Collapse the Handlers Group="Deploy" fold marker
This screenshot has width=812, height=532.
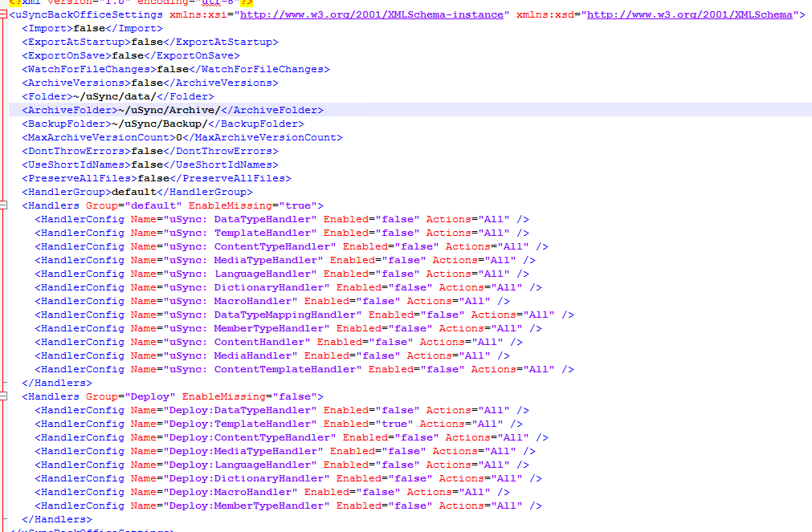3,396
